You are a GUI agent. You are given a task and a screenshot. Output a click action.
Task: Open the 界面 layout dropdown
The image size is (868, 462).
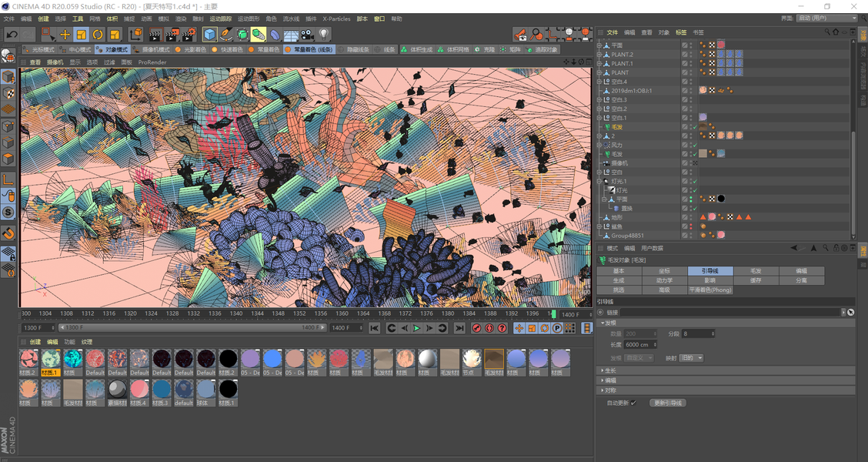coord(827,18)
